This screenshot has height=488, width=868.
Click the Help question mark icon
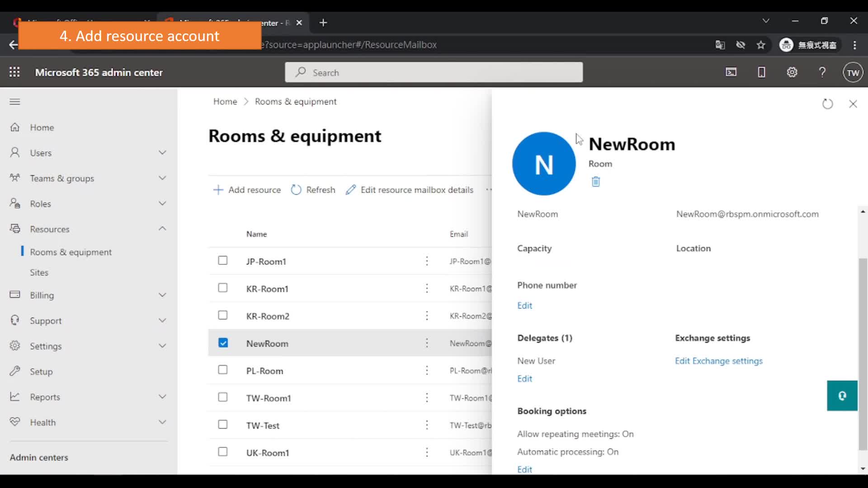pyautogui.click(x=823, y=73)
